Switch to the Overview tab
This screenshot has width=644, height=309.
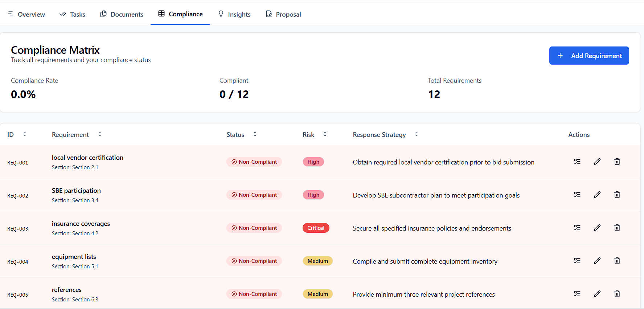tap(26, 14)
